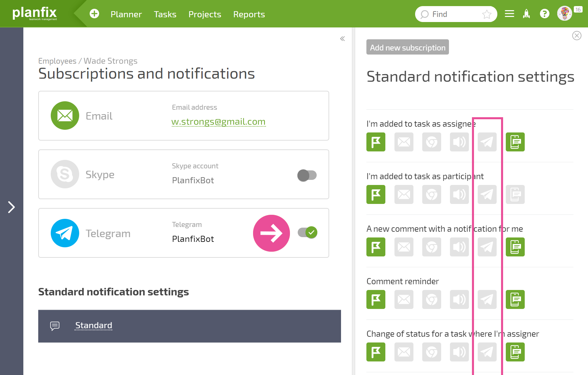
Task: Click the Wade Strongs breadcrumb link
Action: pyautogui.click(x=111, y=61)
